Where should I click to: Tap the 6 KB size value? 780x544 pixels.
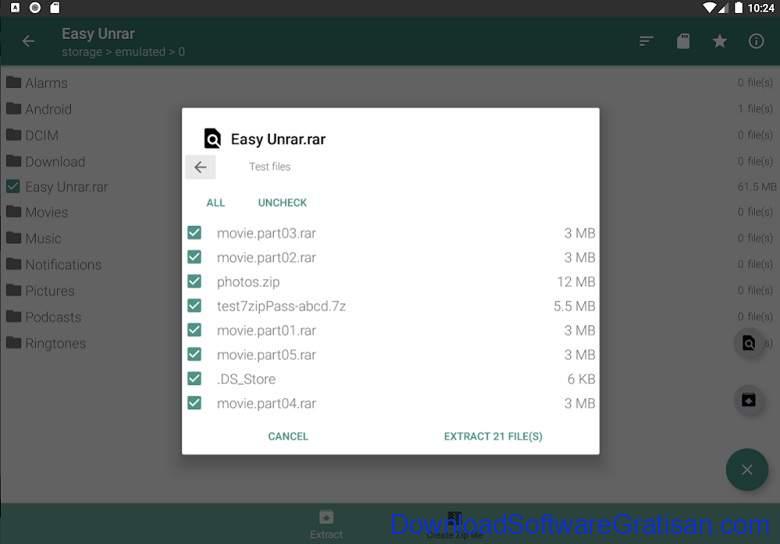(581, 379)
